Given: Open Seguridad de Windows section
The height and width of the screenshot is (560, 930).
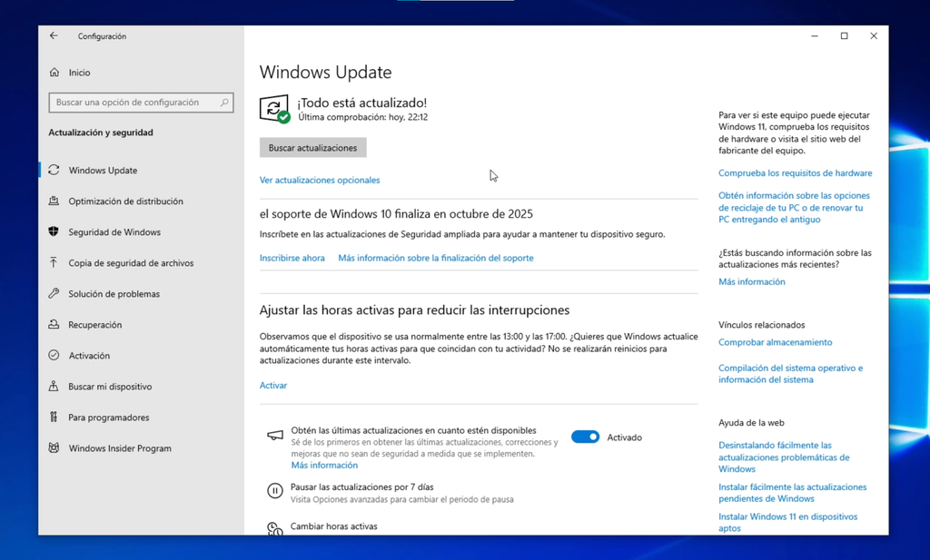Looking at the screenshot, I should coord(114,231).
